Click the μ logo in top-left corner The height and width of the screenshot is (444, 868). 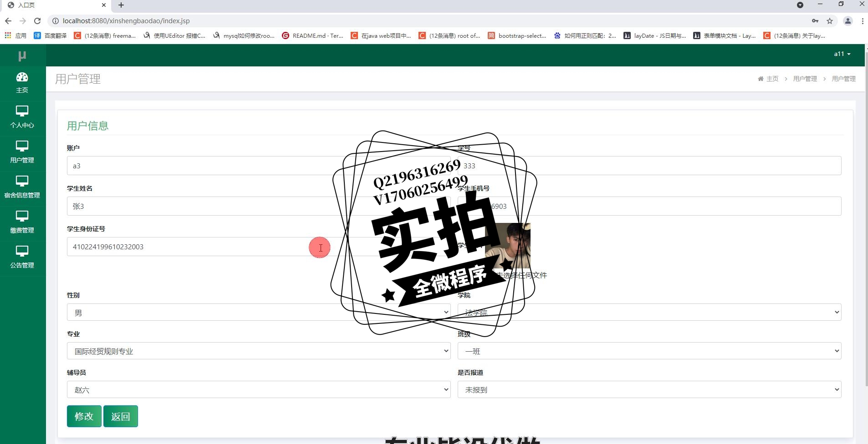[22, 55]
